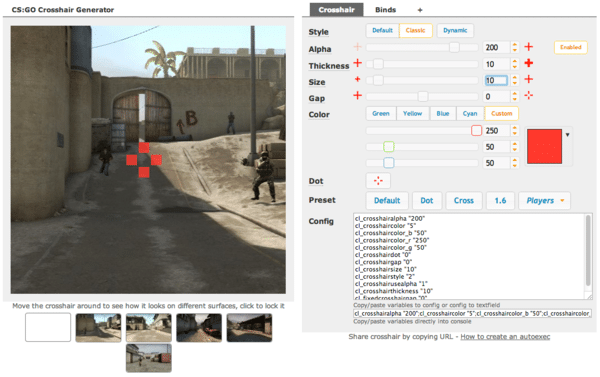The height and width of the screenshot is (377, 600).
Task: Click the Size slider handle
Action: pyautogui.click(x=378, y=80)
